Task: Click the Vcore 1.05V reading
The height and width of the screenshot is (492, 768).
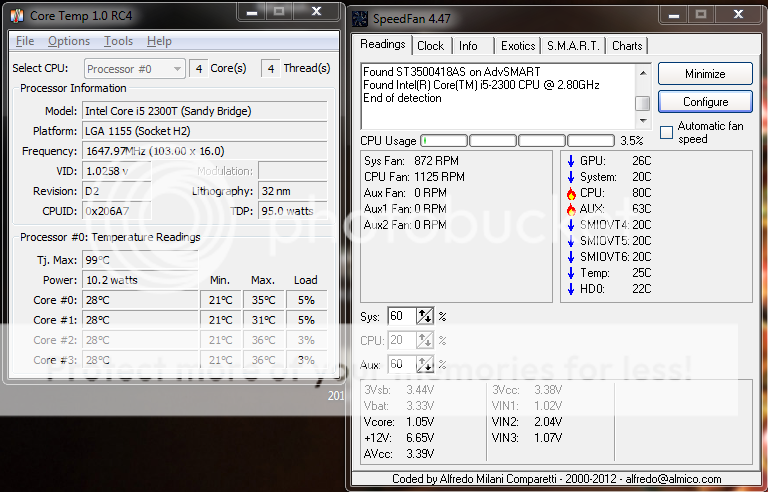Action: coord(399,422)
